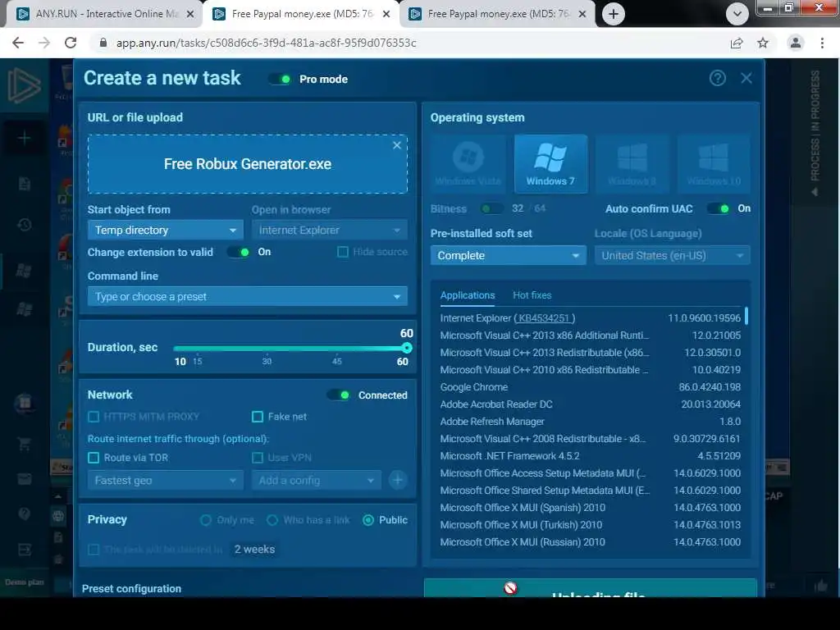The height and width of the screenshot is (630, 840).
Task: Select Windows Vista operating system
Action: (x=468, y=164)
